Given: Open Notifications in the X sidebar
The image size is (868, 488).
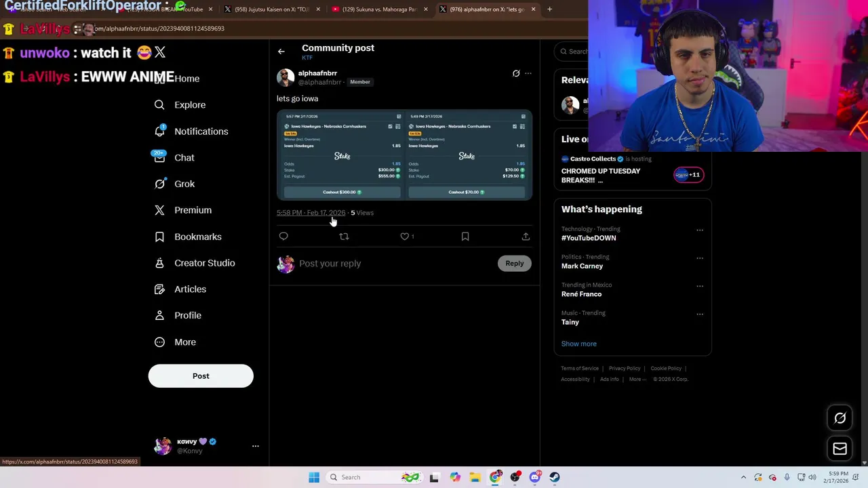Looking at the screenshot, I should pos(191,131).
